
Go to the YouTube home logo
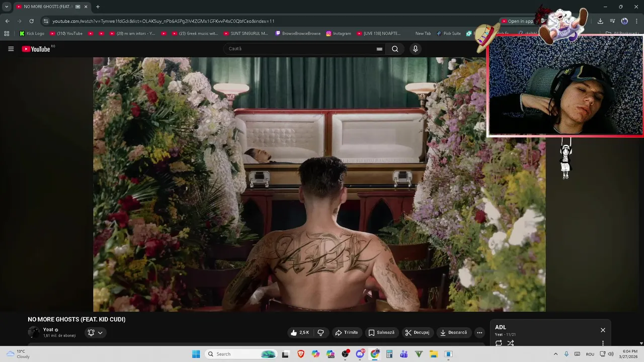click(x=37, y=49)
